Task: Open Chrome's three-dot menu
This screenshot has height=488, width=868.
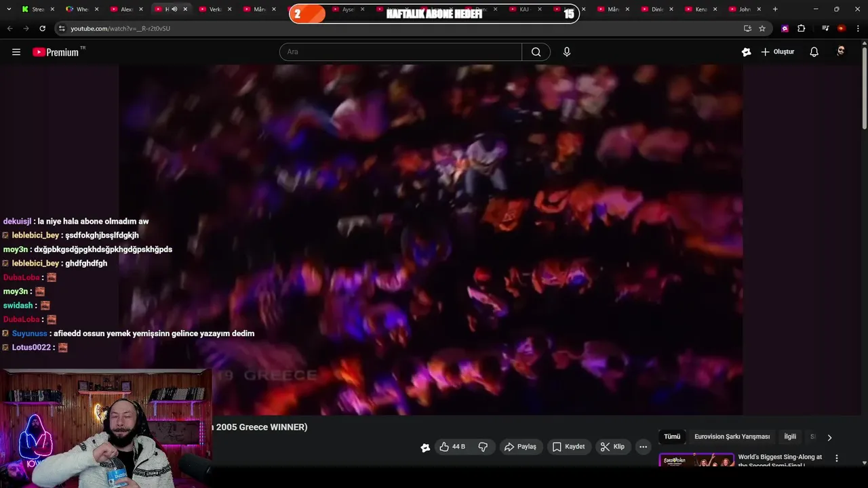Action: click(x=859, y=28)
